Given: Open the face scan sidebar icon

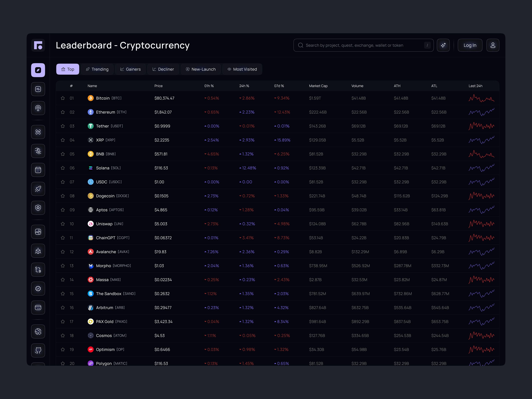Looking at the screenshot, I should [38, 132].
